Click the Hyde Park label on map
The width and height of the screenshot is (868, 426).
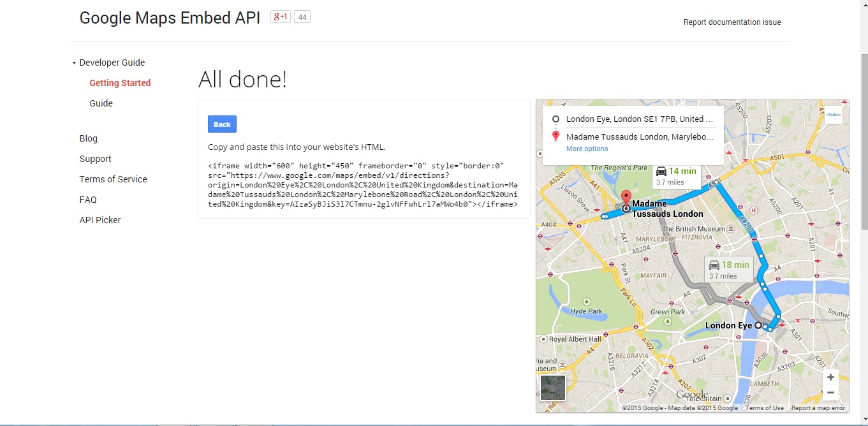(x=586, y=311)
